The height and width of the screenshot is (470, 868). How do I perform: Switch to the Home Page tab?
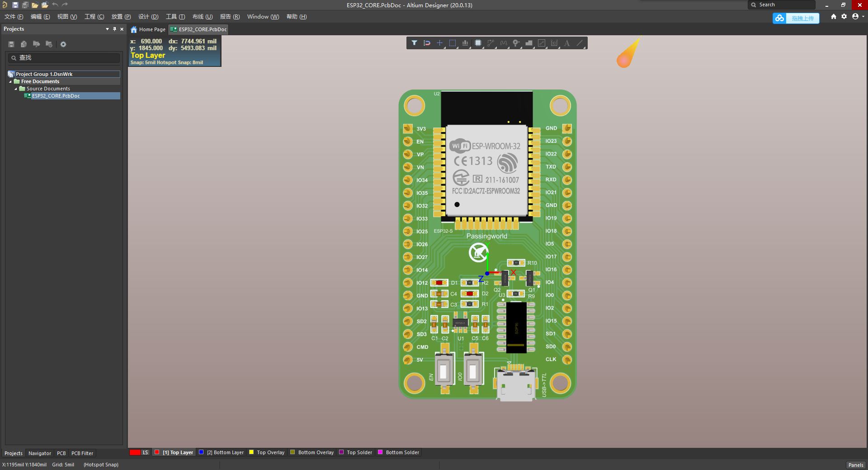(148, 29)
